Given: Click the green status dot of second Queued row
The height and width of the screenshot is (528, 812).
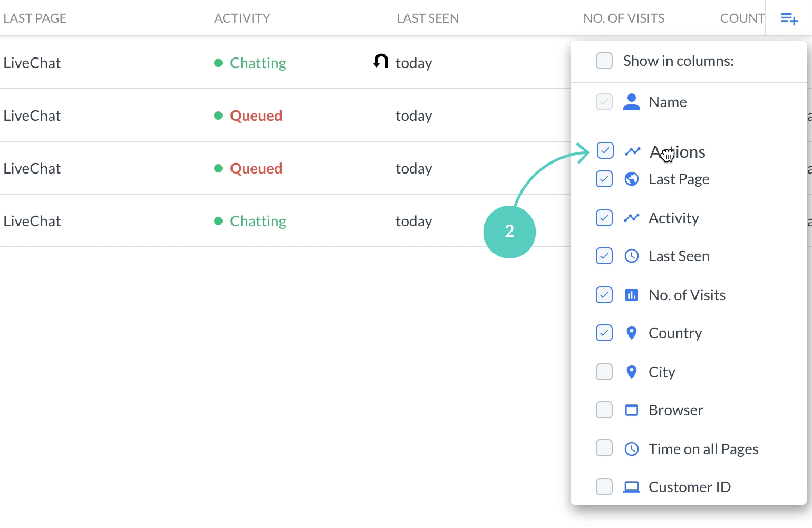Looking at the screenshot, I should [x=218, y=168].
